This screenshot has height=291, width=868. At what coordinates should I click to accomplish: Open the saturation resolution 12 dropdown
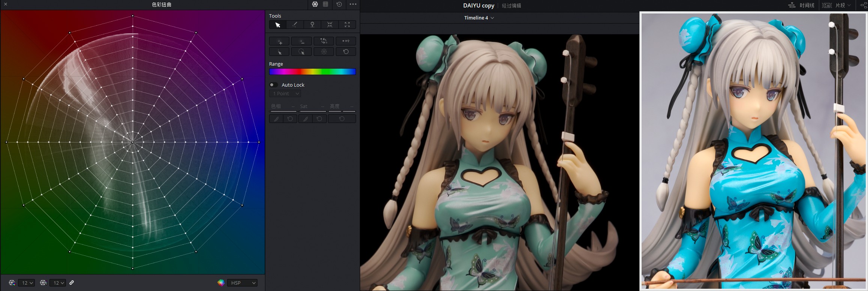[58, 283]
